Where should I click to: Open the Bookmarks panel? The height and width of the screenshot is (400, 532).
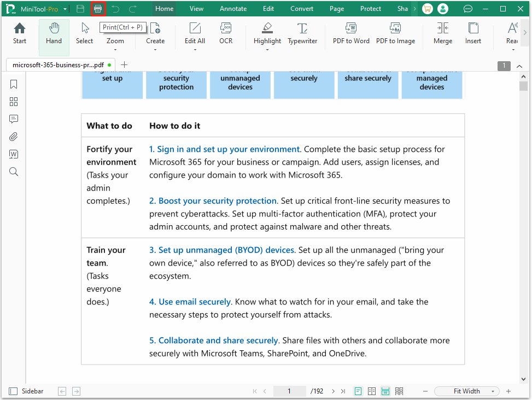[14, 84]
